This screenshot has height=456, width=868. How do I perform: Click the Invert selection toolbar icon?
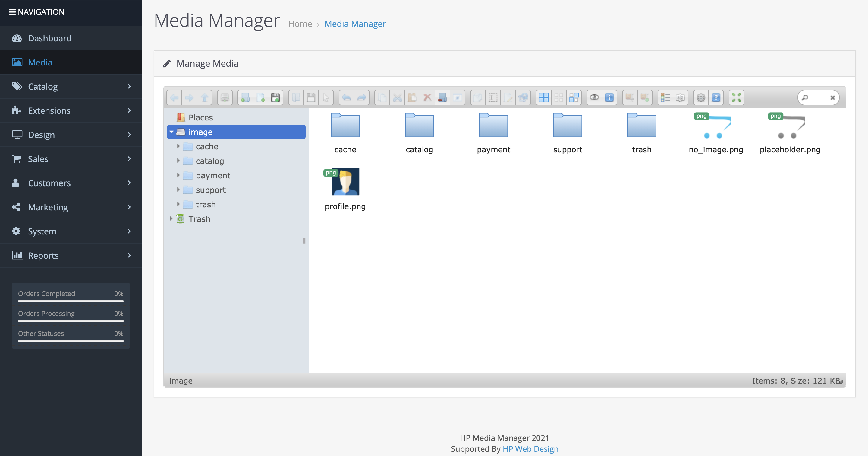click(x=574, y=98)
